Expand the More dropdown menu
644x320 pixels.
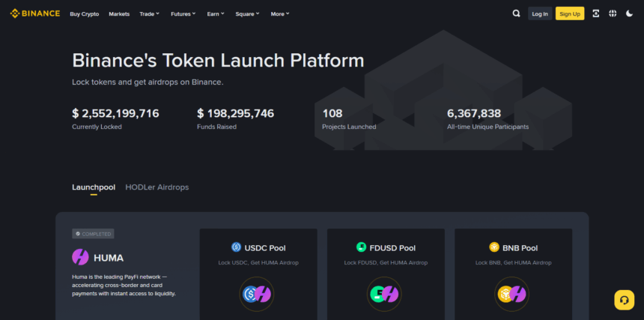click(280, 13)
